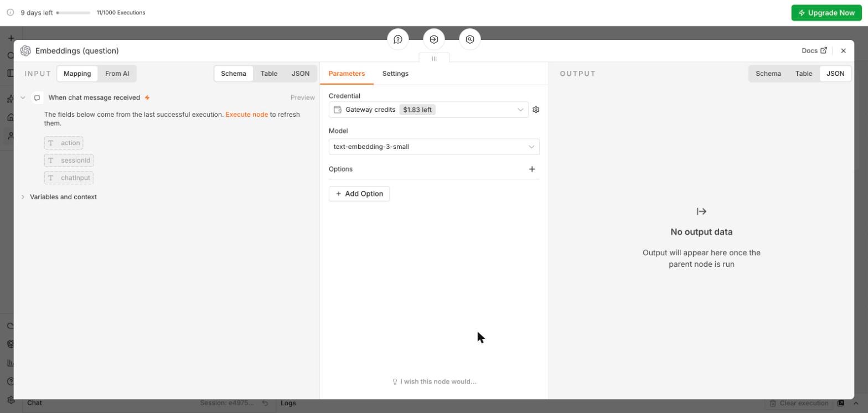
Task: Open the Docs link
Action: pyautogui.click(x=814, y=51)
